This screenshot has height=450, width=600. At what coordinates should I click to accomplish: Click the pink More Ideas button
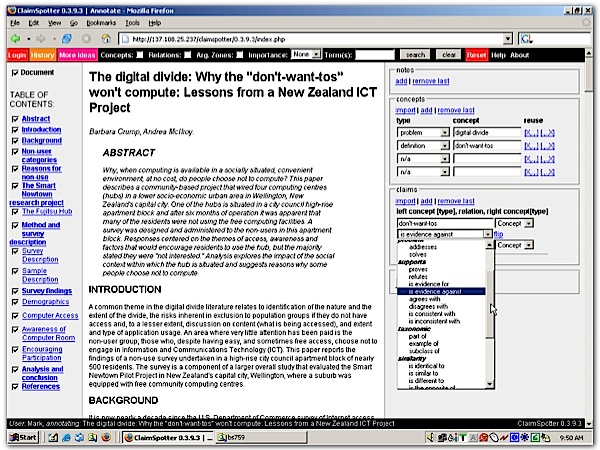77,55
